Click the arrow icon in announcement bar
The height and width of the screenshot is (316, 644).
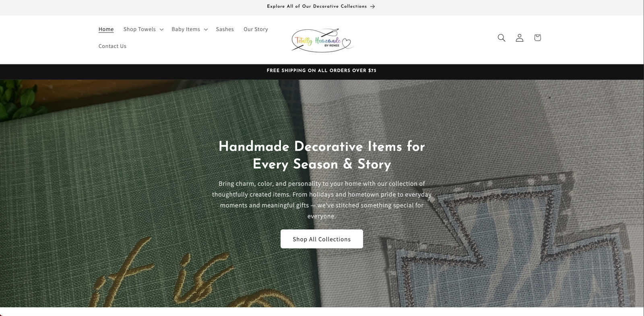[x=372, y=6]
